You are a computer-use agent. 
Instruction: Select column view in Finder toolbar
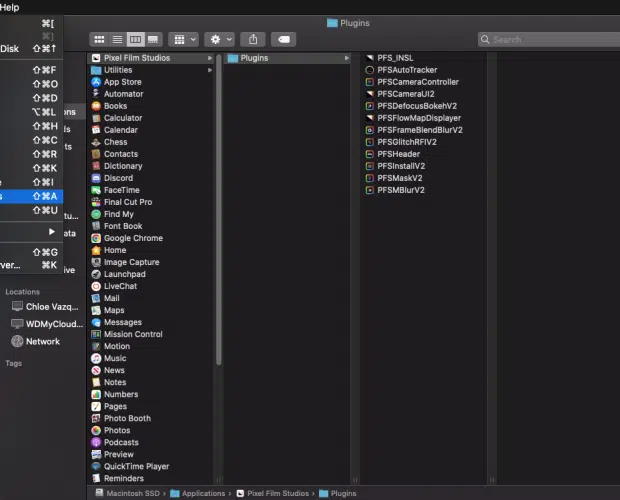pyautogui.click(x=135, y=40)
